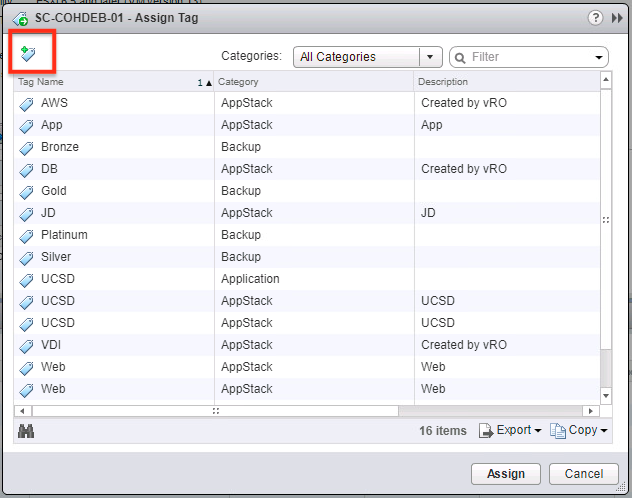The width and height of the screenshot is (632, 498).
Task: Click the vertical scrollbar down arrow
Action: [605, 396]
